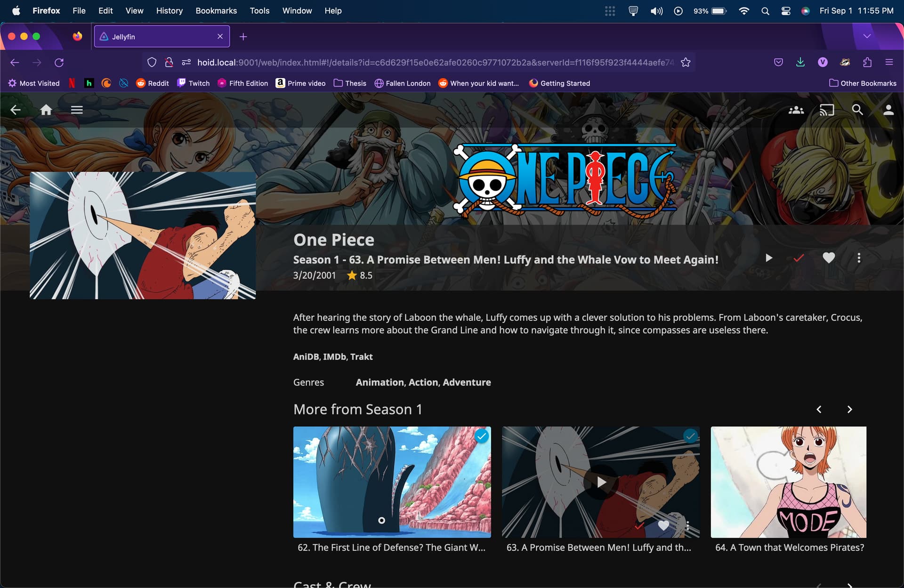Toggle played check on episode 62 card
904x588 pixels.
point(481,436)
